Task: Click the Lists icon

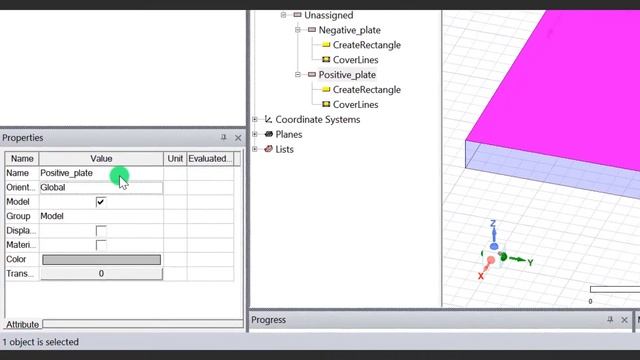Action: 268,149
